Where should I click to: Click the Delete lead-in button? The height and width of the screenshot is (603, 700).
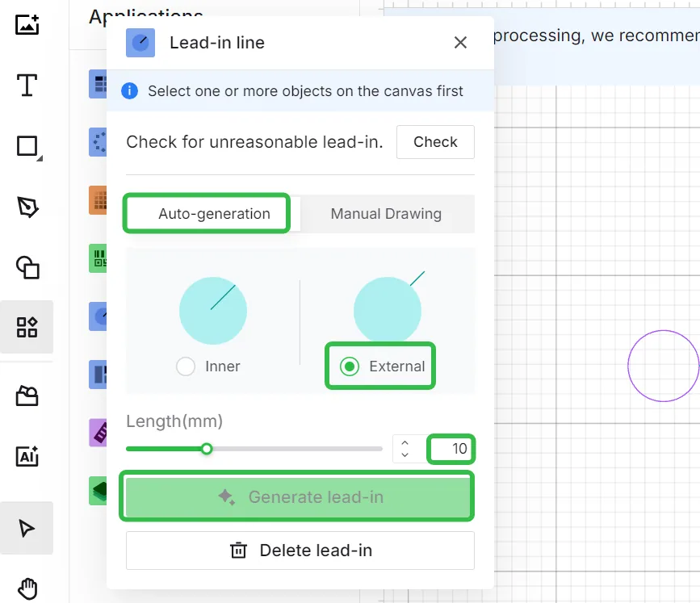300,551
